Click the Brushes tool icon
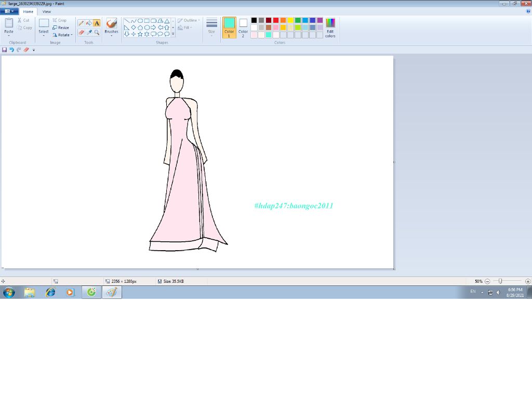 pyautogui.click(x=111, y=23)
